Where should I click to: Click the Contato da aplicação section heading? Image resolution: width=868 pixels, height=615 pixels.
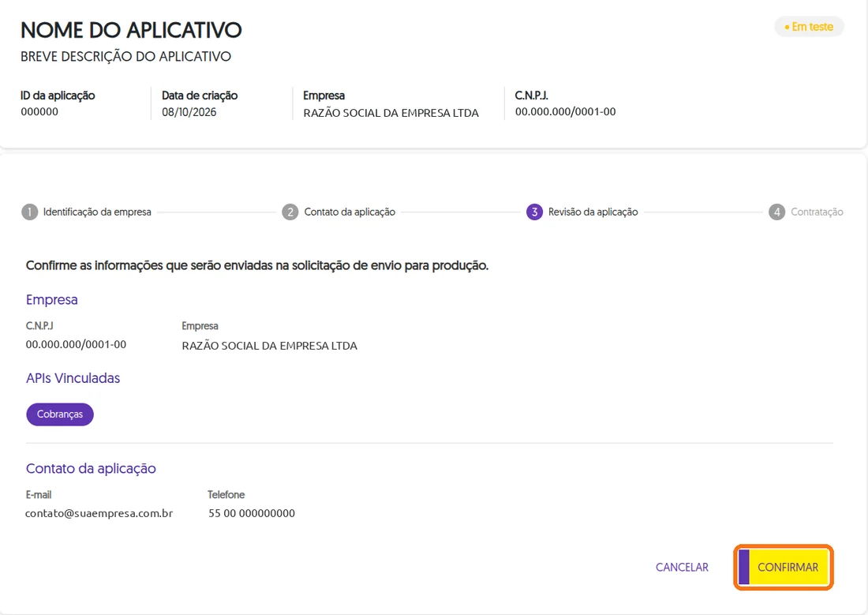coord(91,469)
